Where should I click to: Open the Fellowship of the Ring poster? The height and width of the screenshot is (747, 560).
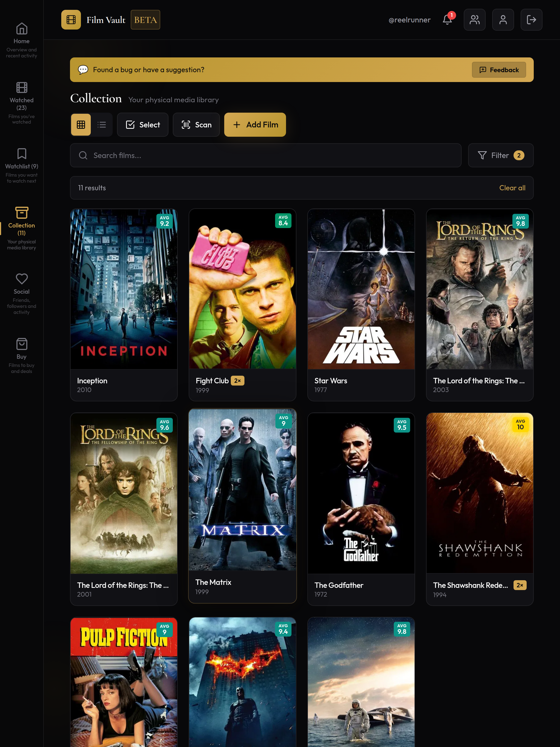124,493
